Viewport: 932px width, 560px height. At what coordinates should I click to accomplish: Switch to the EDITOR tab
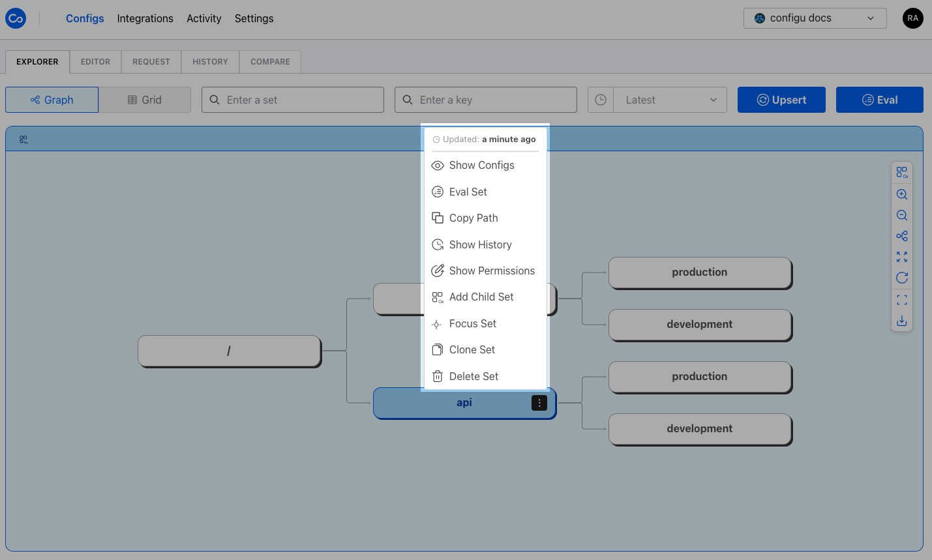tap(95, 62)
